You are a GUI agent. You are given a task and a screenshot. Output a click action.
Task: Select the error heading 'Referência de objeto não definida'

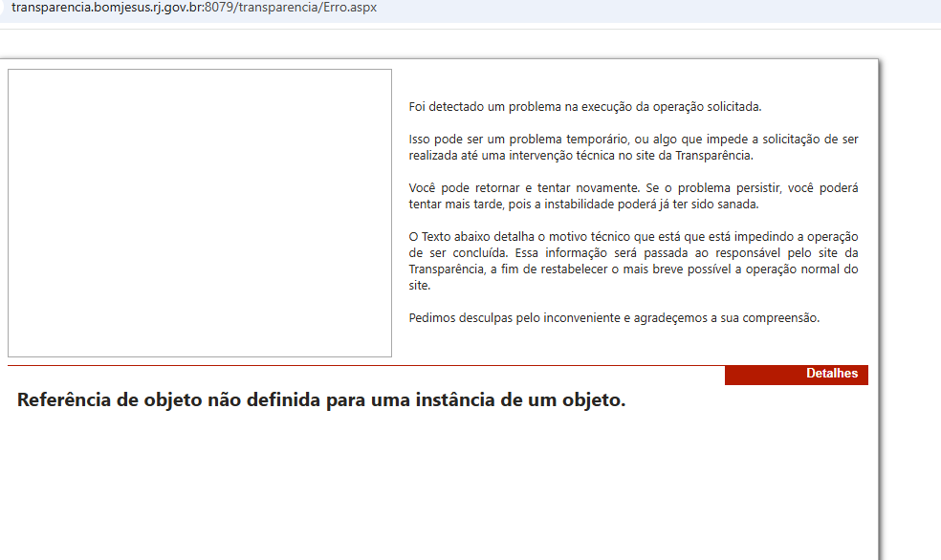321,399
